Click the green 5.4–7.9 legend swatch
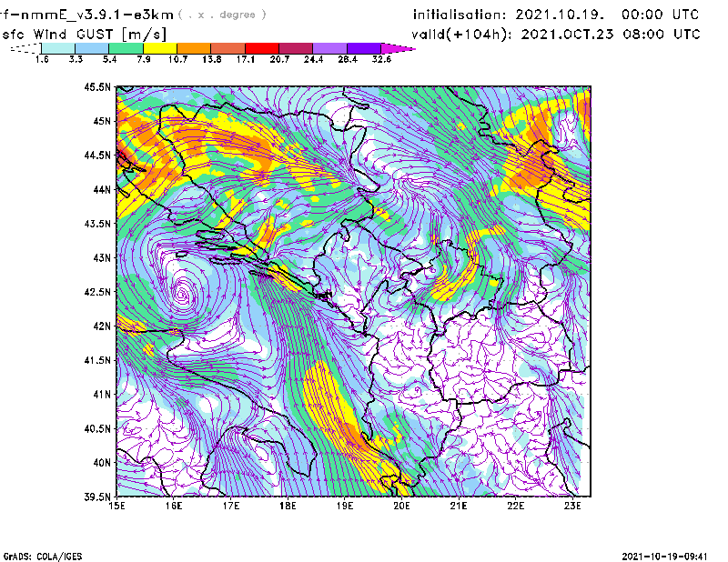728x562 pixels. coord(126,48)
